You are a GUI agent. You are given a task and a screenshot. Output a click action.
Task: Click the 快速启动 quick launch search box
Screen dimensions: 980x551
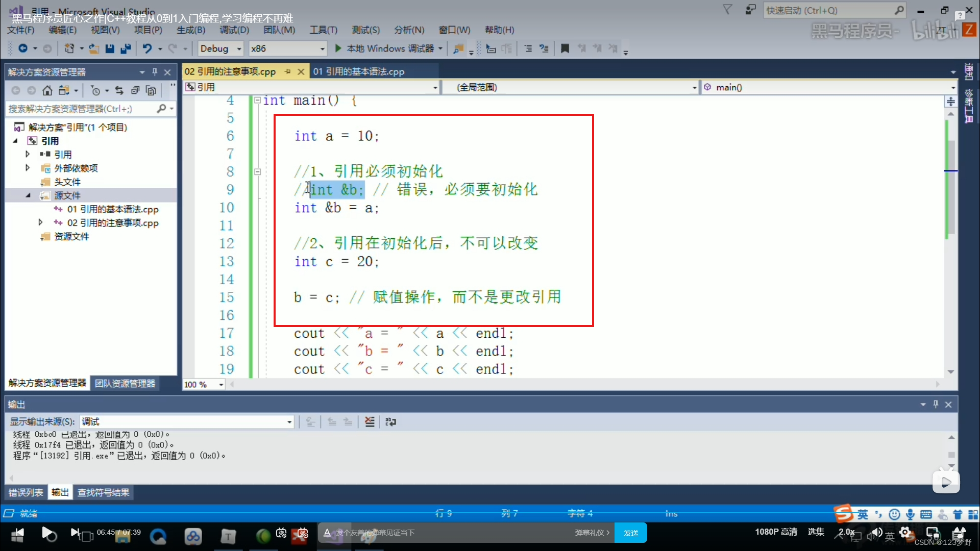click(834, 10)
